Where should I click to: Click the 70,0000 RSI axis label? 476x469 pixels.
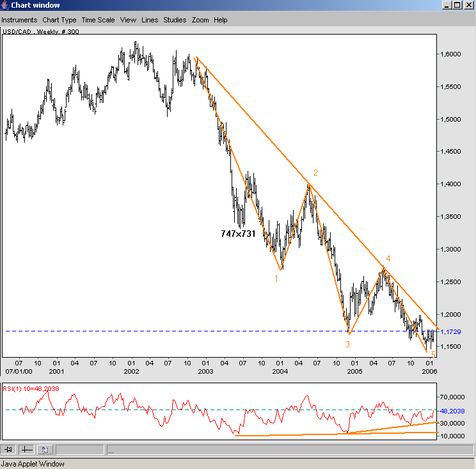[452, 397]
